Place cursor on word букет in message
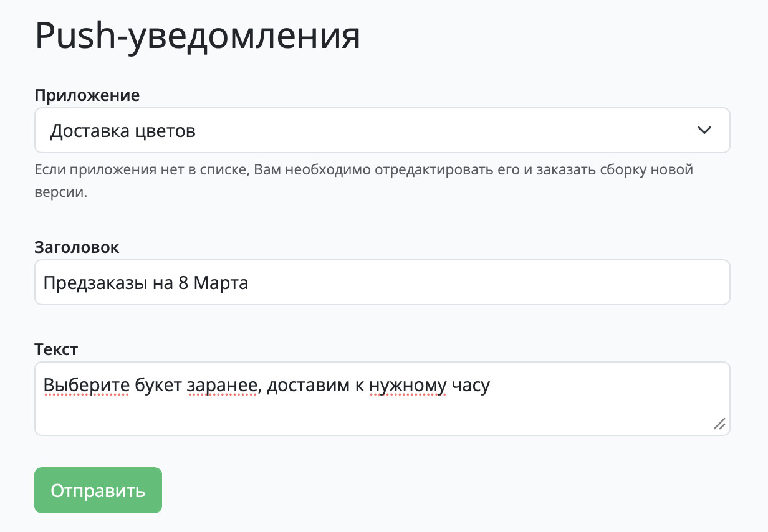Screen dimensions: 768x532 pyautogui.click(x=158, y=386)
